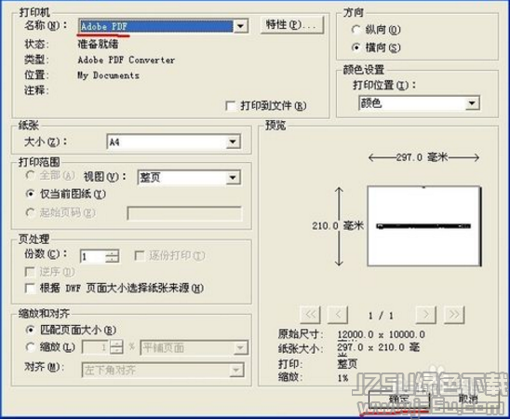Click the 份数 copies number field
Viewport: 510px width, 420px height.
(93, 256)
